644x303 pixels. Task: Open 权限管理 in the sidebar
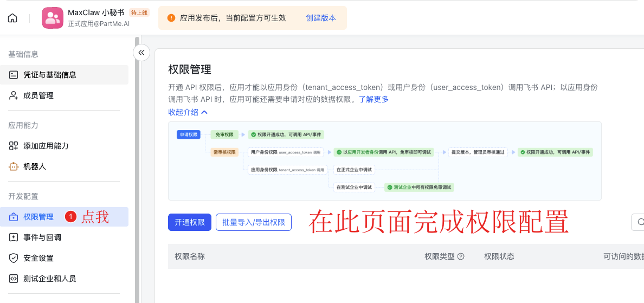tap(38, 217)
